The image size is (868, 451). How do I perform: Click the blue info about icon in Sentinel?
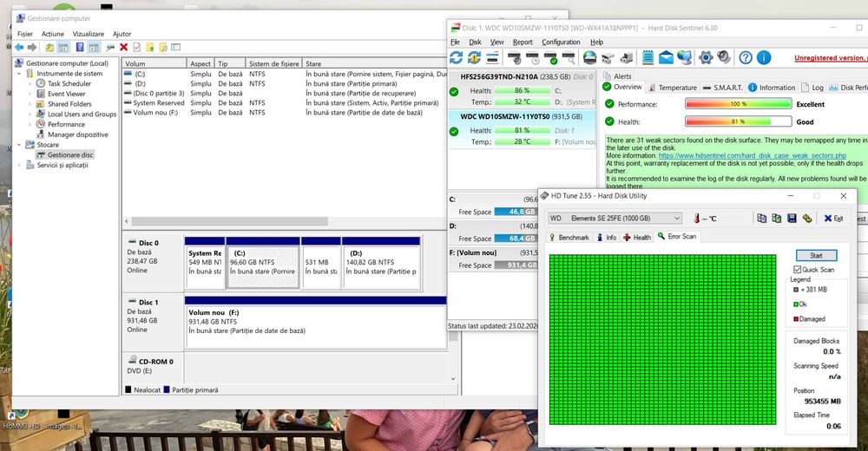click(x=764, y=57)
